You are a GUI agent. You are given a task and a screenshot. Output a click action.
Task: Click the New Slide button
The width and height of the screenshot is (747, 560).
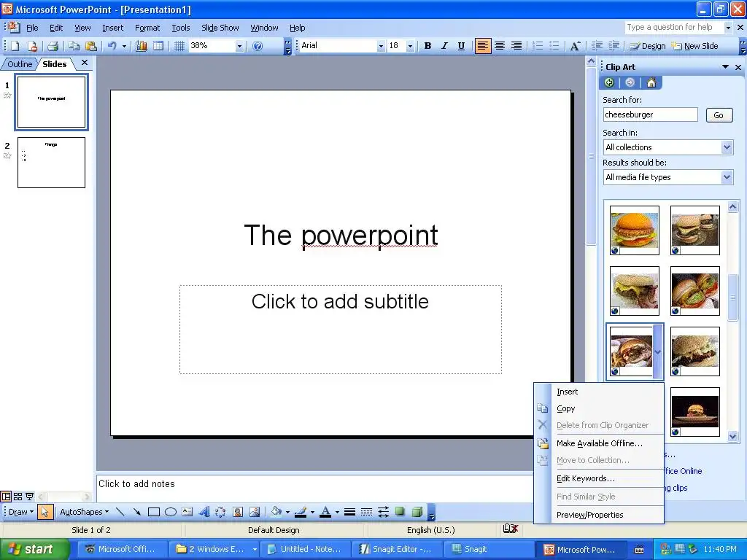click(x=695, y=46)
